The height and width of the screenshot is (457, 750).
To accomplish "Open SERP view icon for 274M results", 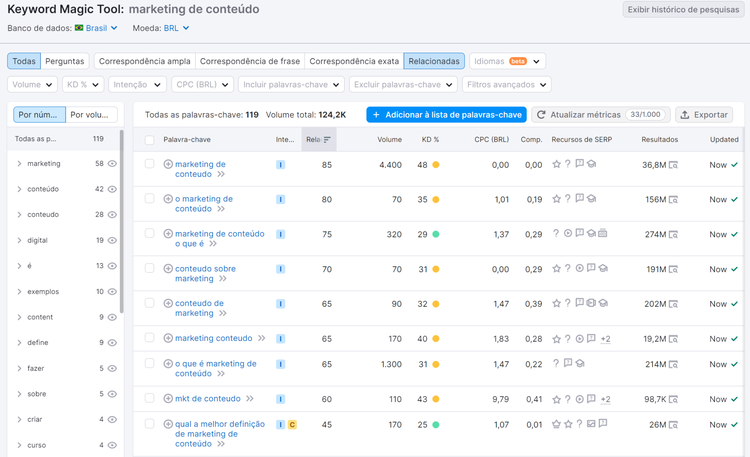I will pyautogui.click(x=673, y=234).
